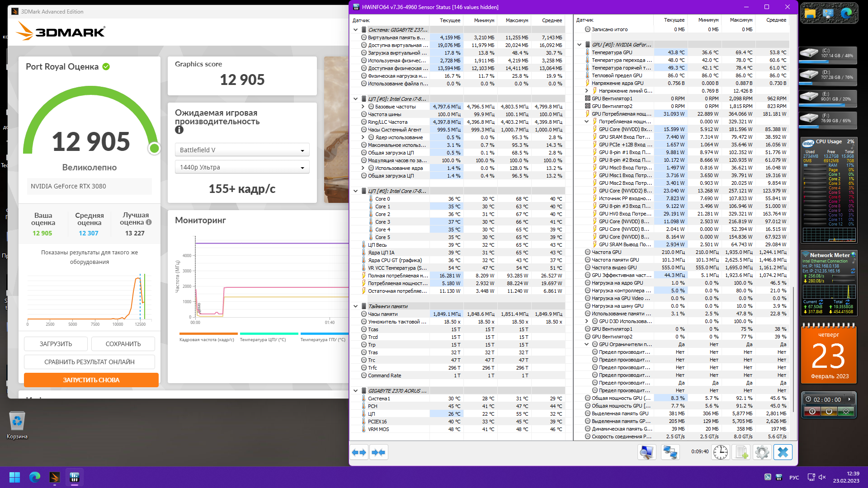Open the 1440p Ультра resolution dropdown
This screenshot has height=488, width=868.
[x=242, y=167]
